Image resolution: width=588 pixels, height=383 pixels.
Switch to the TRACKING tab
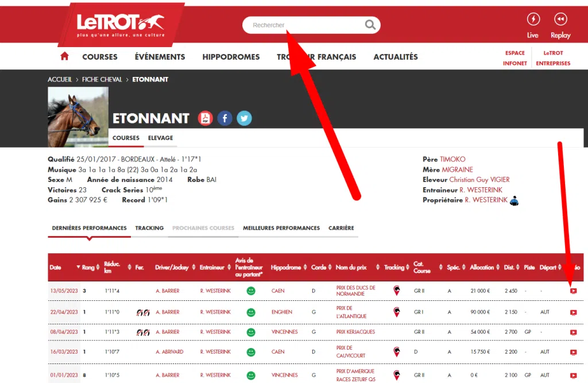click(149, 228)
